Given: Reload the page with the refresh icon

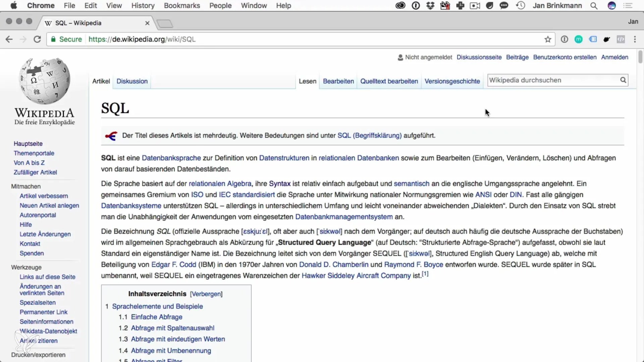Looking at the screenshot, I should [x=37, y=39].
